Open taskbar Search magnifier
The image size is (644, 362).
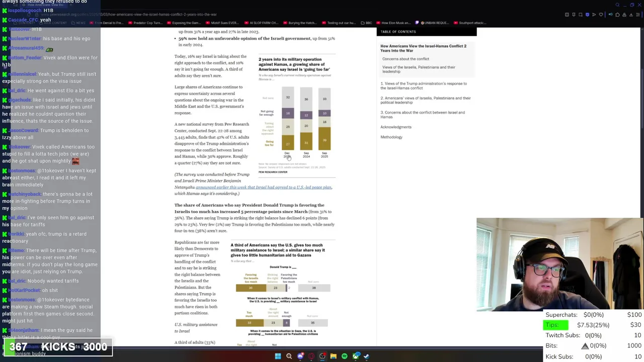tap(289, 356)
